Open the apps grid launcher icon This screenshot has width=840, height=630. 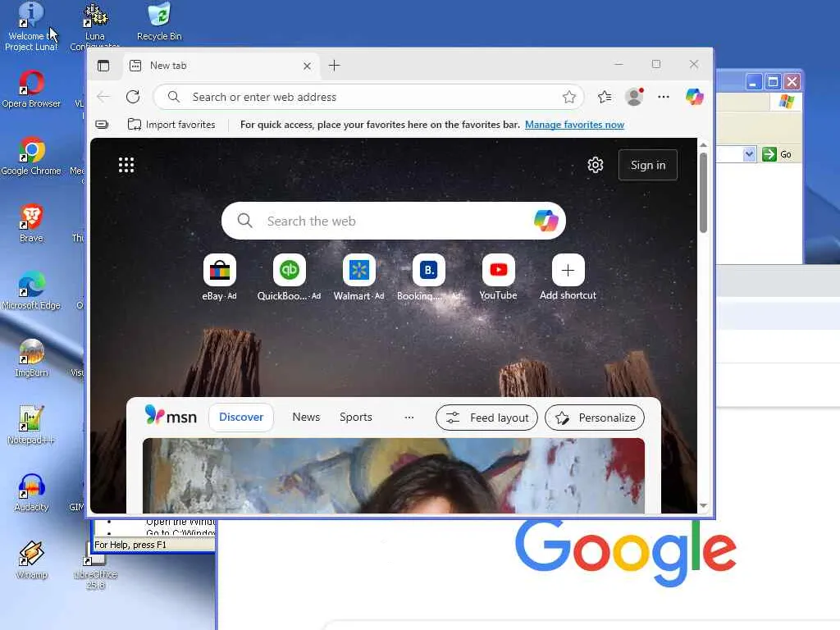(126, 165)
